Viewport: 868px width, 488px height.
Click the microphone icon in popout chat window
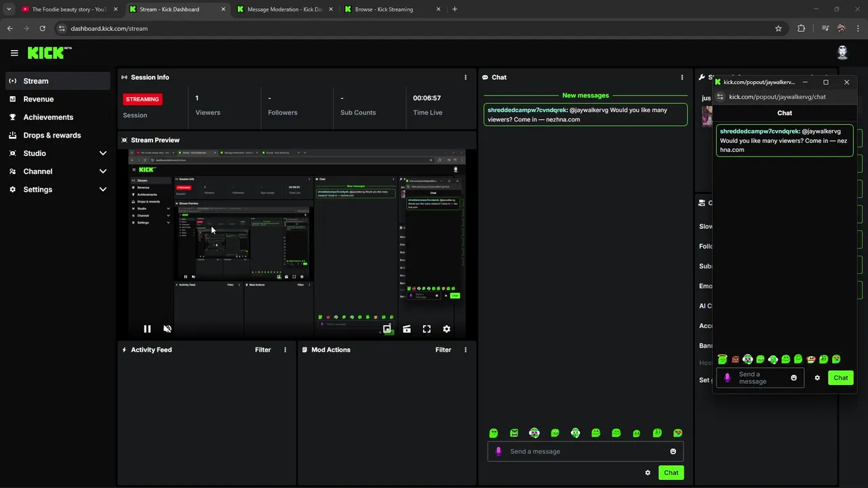(x=728, y=378)
